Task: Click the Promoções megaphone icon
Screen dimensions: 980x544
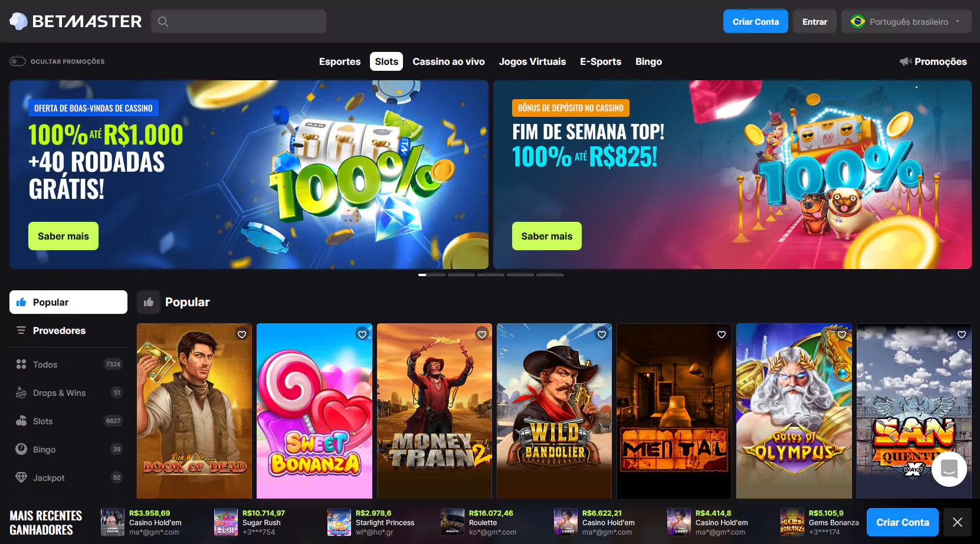Action: pos(905,61)
